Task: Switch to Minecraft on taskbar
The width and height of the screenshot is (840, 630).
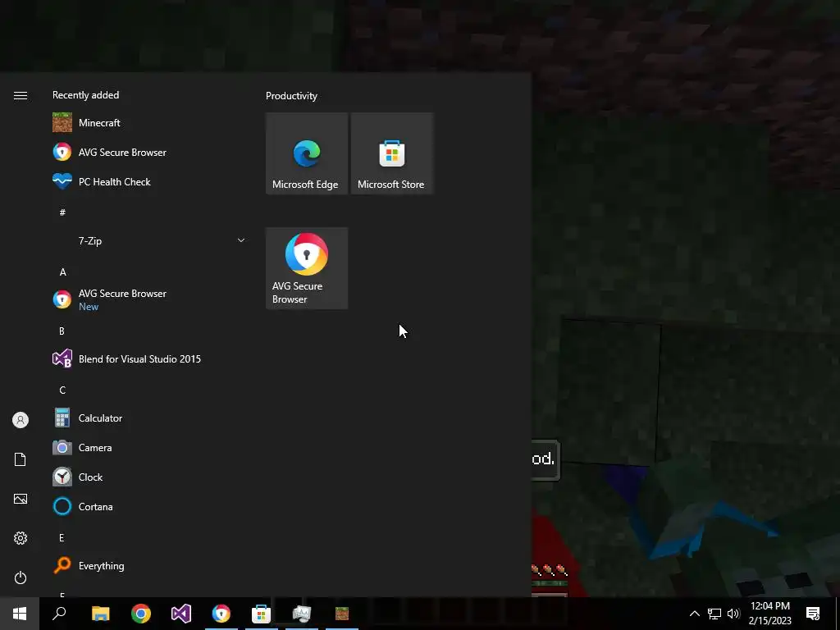Action: click(x=342, y=614)
